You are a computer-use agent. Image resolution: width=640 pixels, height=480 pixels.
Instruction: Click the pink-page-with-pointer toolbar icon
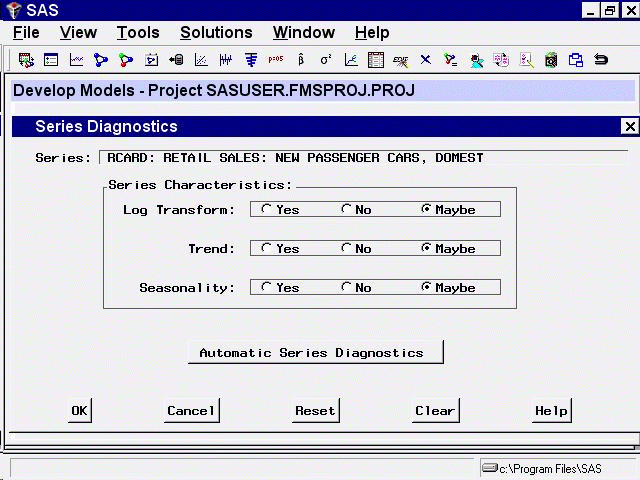pos(527,60)
